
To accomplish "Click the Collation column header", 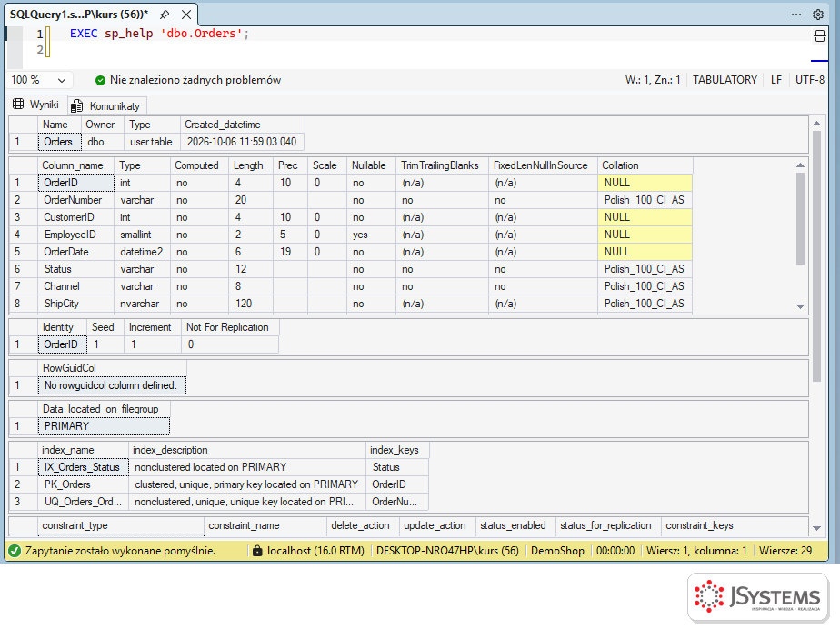I will point(645,165).
